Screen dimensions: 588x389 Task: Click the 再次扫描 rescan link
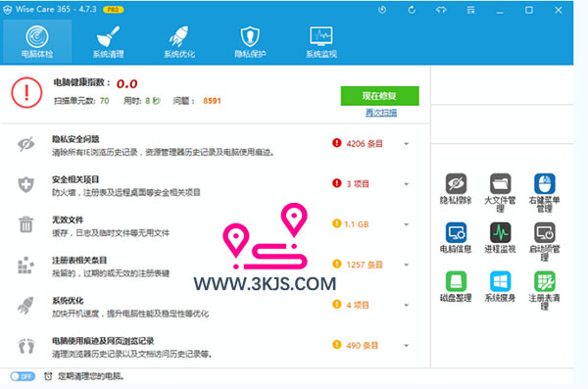pyautogui.click(x=381, y=113)
